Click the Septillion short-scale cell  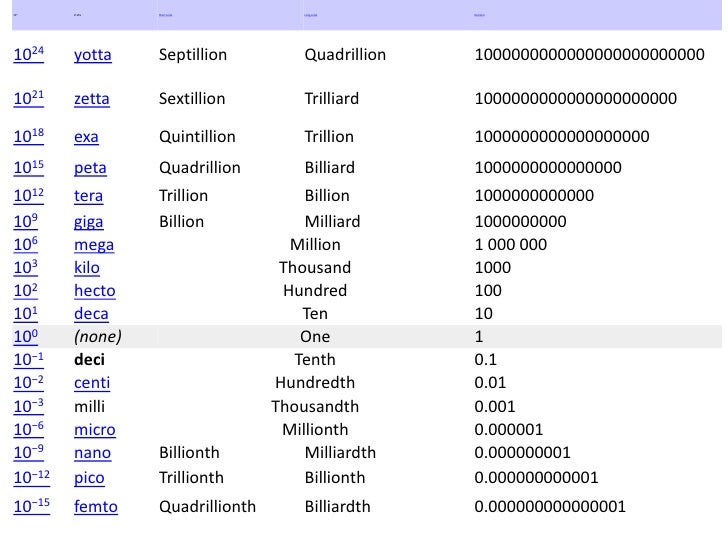pos(193,55)
